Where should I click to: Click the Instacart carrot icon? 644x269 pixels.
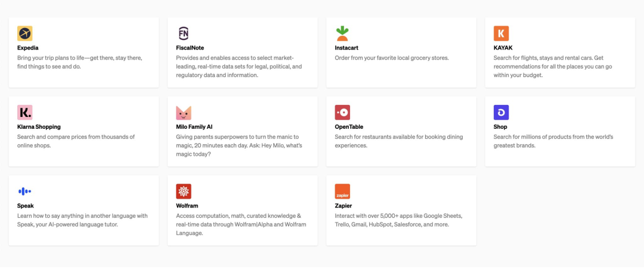click(342, 33)
